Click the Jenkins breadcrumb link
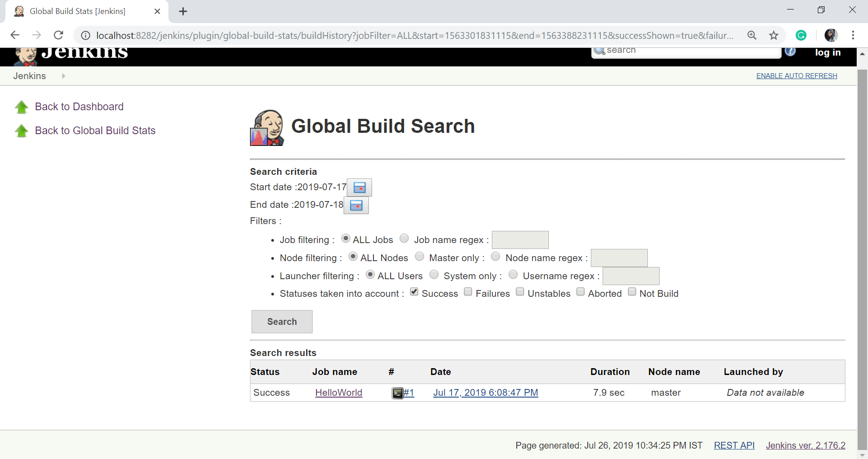This screenshot has height=459, width=868. pyautogui.click(x=29, y=76)
